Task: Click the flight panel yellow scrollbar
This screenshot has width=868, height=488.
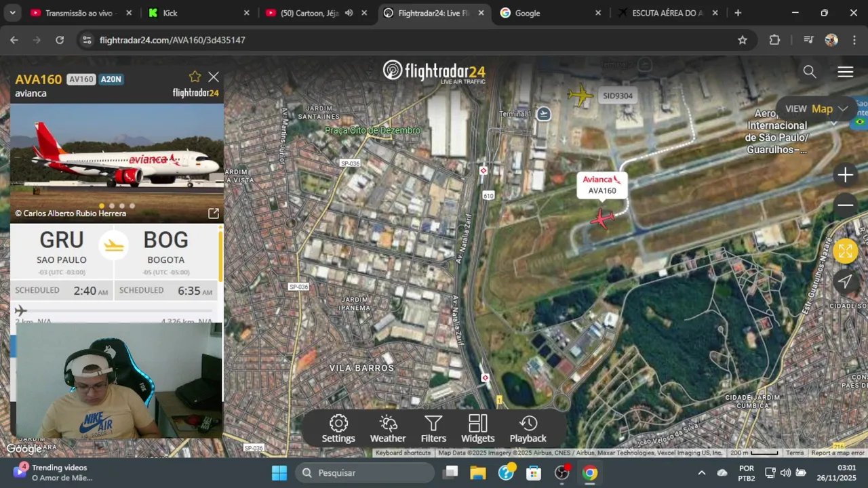Action: [x=220, y=255]
